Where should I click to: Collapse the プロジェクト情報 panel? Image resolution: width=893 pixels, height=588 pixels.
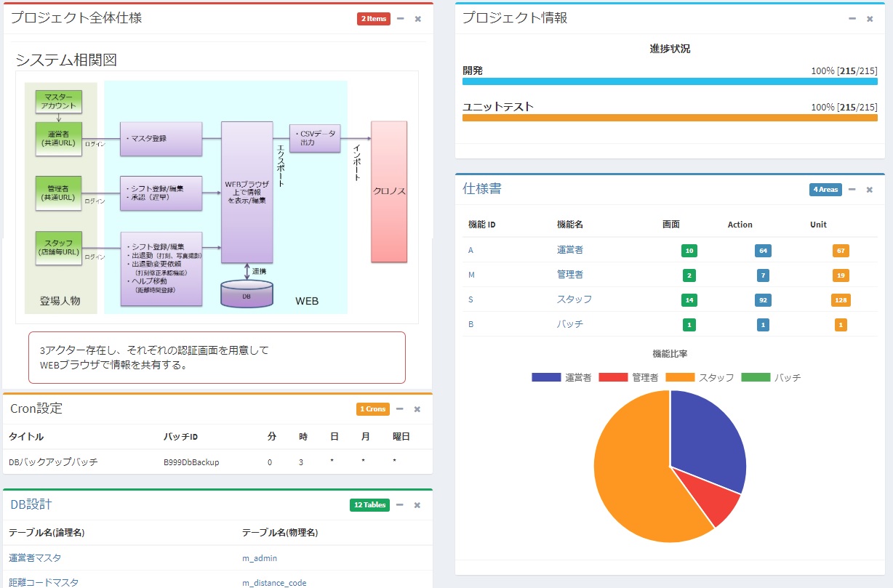coord(852,19)
